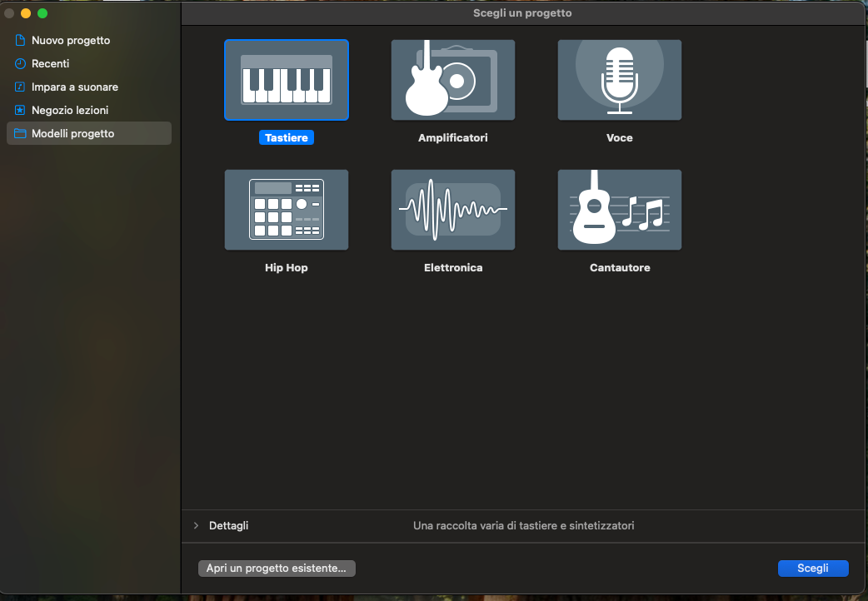Open Negozio lezioni section
This screenshot has height=601, width=868.
click(x=89, y=110)
